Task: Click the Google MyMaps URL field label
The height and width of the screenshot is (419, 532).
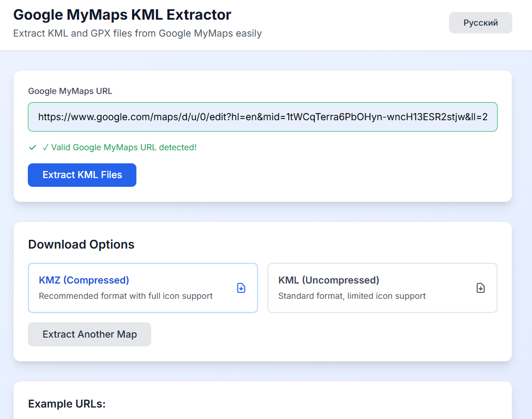Action: [x=70, y=91]
